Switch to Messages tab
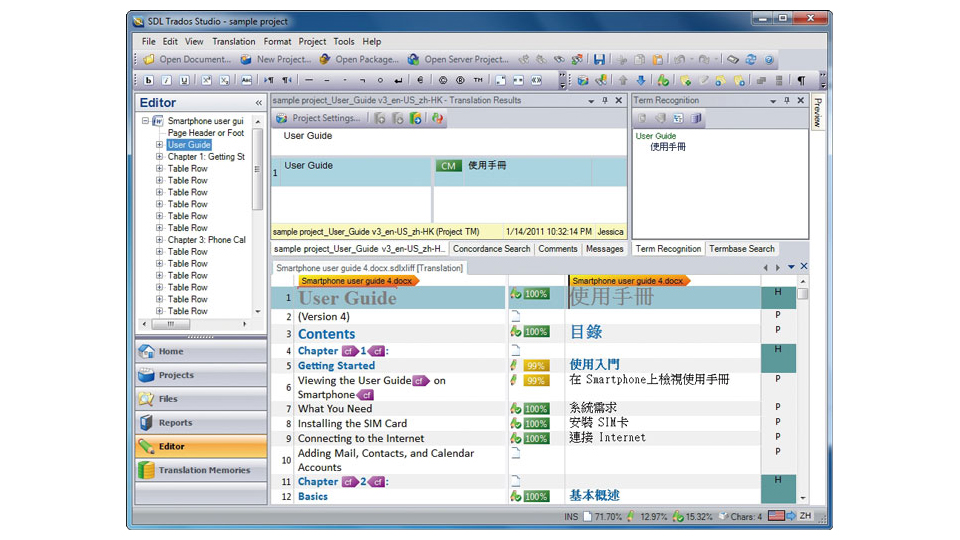Viewport: 960px width, 540px height. point(604,249)
